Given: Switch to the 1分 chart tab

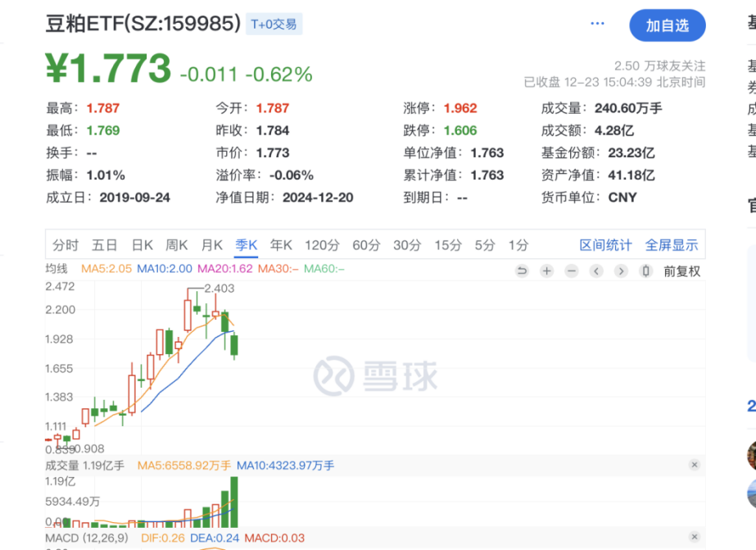Looking at the screenshot, I should click(518, 245).
